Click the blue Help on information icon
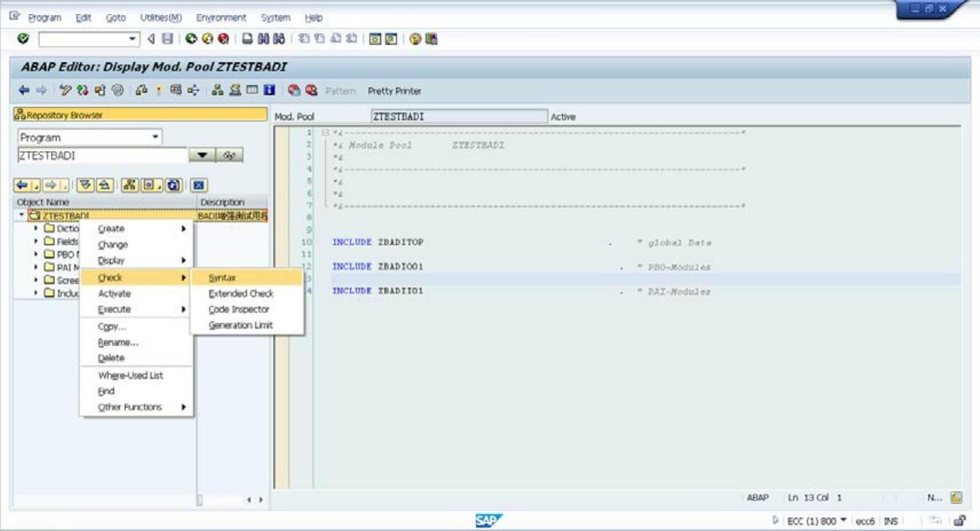The image size is (980, 531). coord(269,90)
